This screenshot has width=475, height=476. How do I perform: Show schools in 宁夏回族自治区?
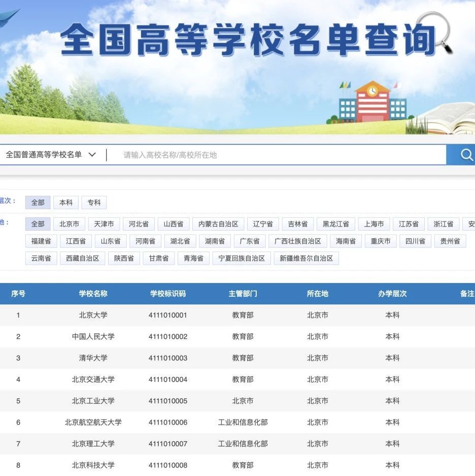tap(242, 259)
